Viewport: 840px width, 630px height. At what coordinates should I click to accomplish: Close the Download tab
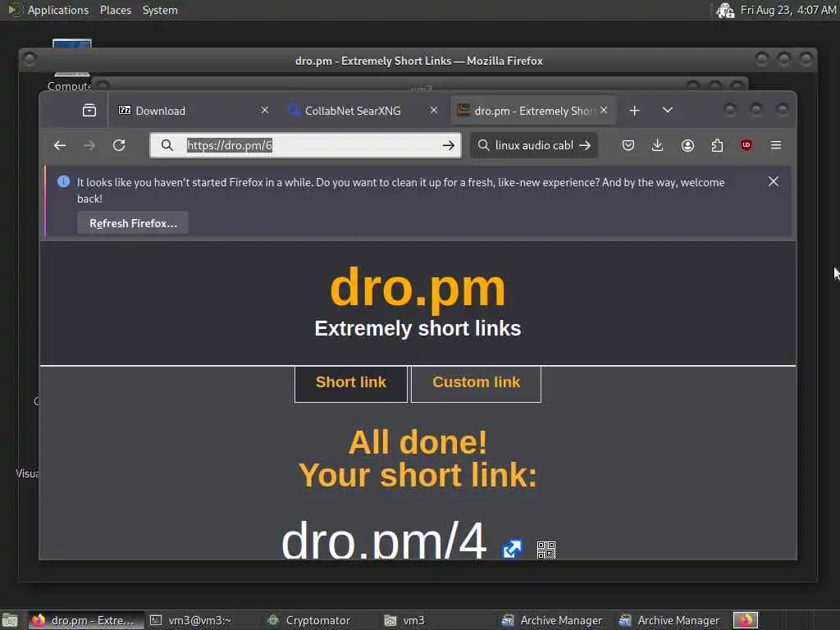265,111
